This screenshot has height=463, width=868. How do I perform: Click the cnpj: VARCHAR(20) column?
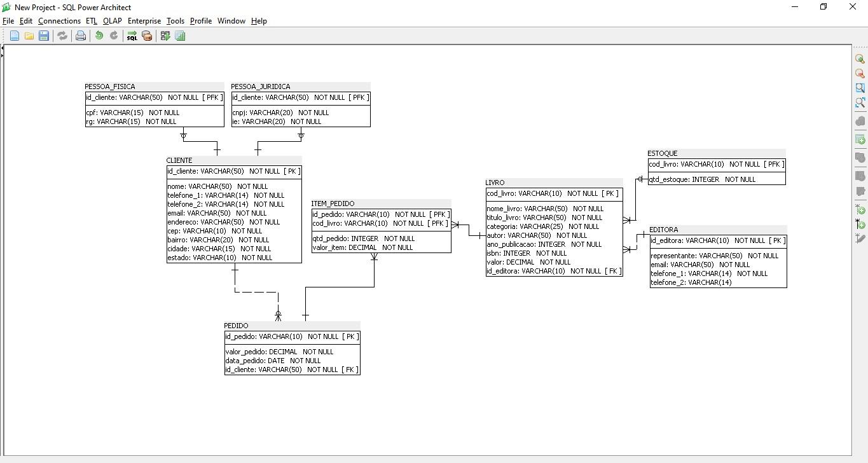tap(280, 113)
